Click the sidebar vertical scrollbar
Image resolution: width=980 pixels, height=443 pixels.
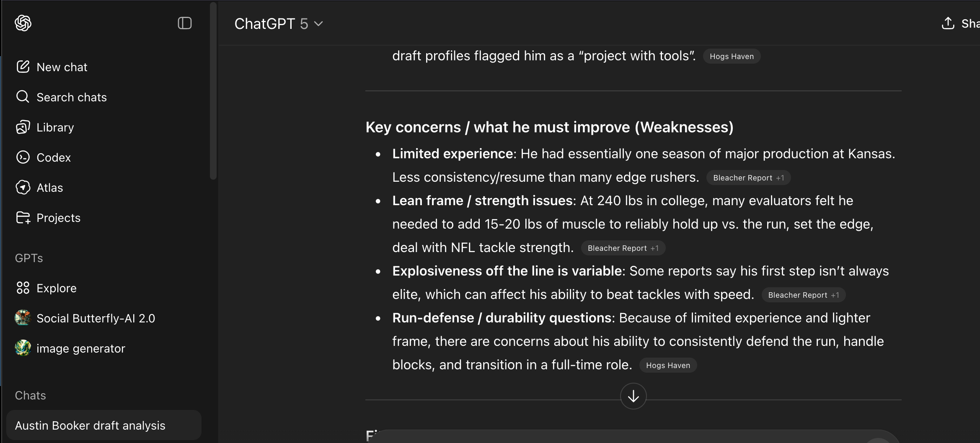(x=213, y=91)
